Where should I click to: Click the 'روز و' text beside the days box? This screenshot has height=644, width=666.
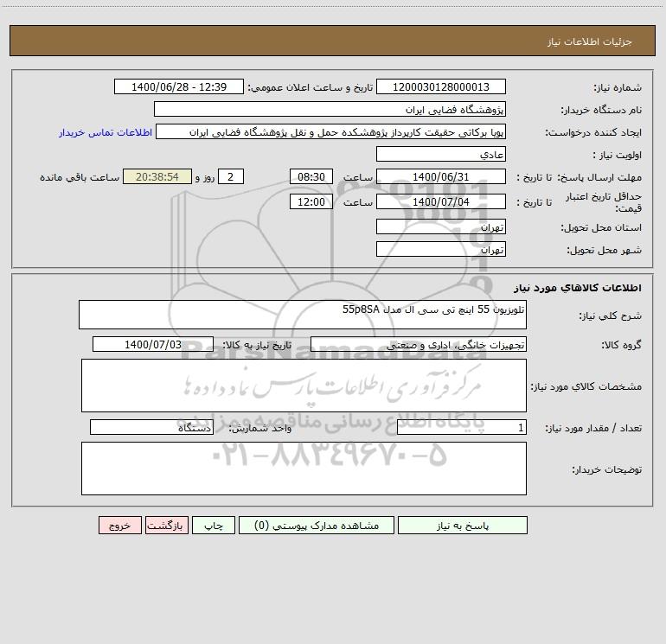[205, 177]
